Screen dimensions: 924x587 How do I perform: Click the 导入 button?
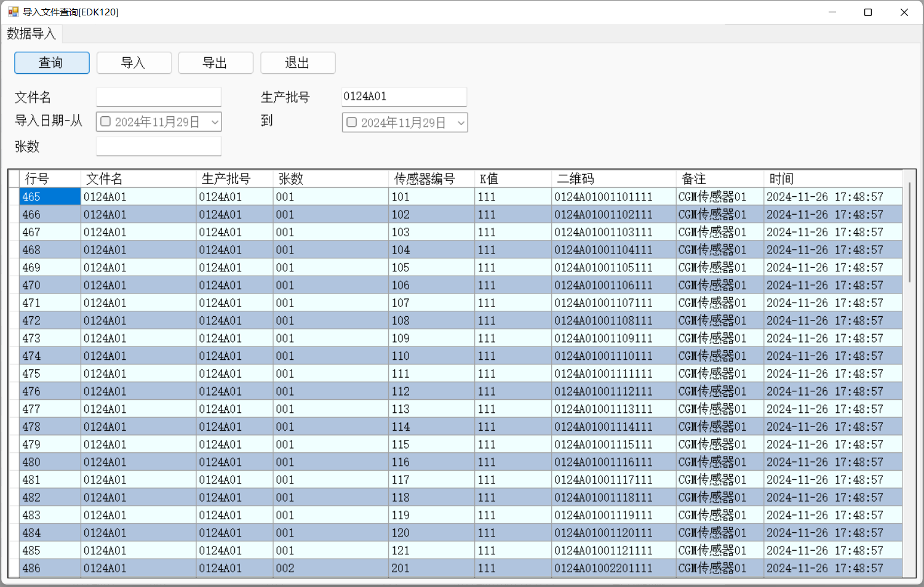tap(134, 63)
